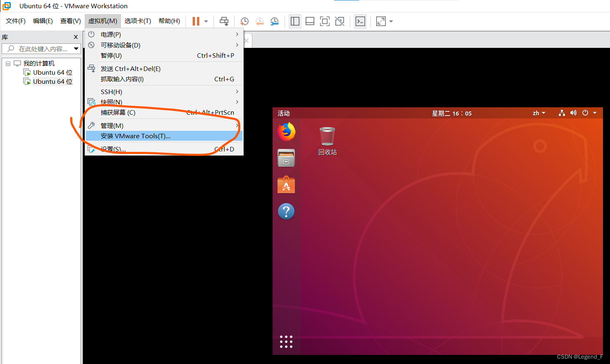Screen dimensions: 610x364
Task: Expand the 管理(M) submenu
Action: [x=164, y=125]
